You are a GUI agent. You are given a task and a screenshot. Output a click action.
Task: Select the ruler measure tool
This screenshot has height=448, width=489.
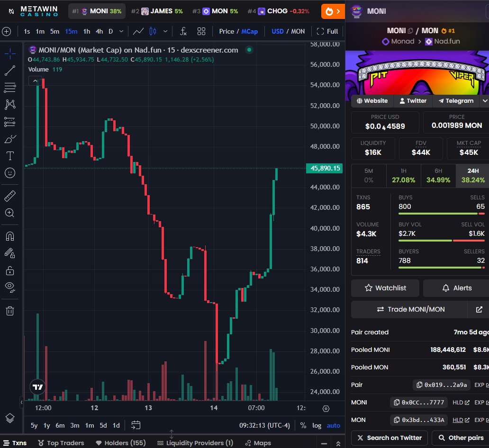click(x=10, y=196)
